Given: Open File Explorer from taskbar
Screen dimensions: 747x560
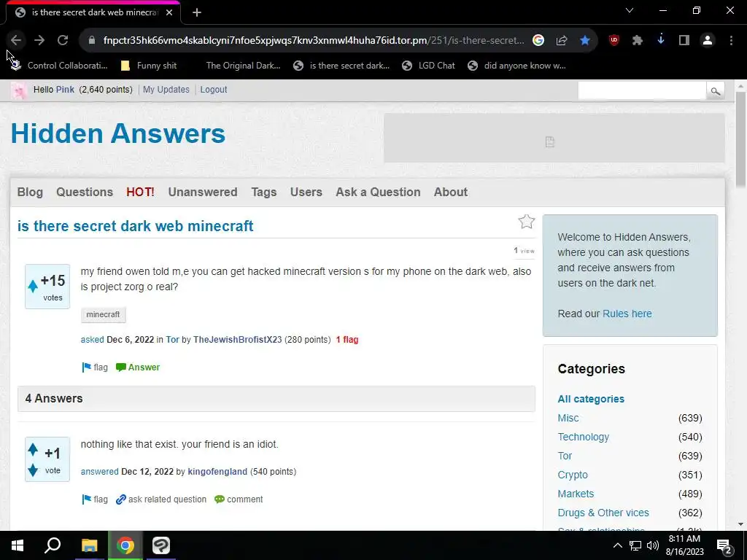Looking at the screenshot, I should point(89,545).
